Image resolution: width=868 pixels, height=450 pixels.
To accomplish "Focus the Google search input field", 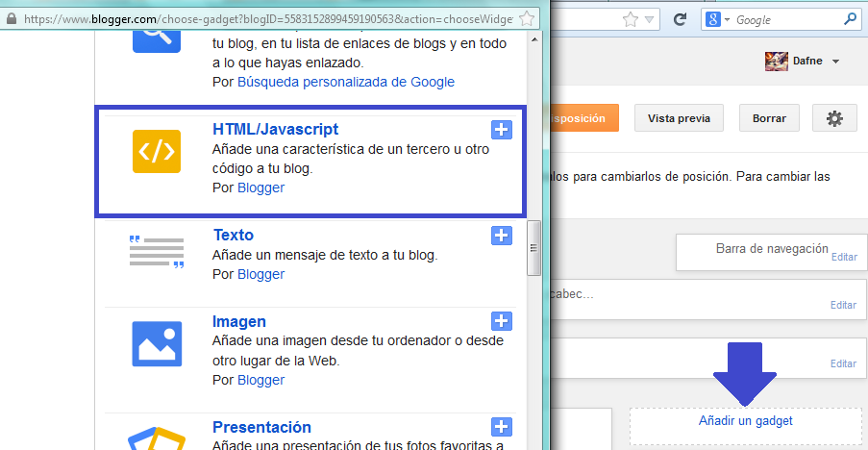I will (x=786, y=20).
